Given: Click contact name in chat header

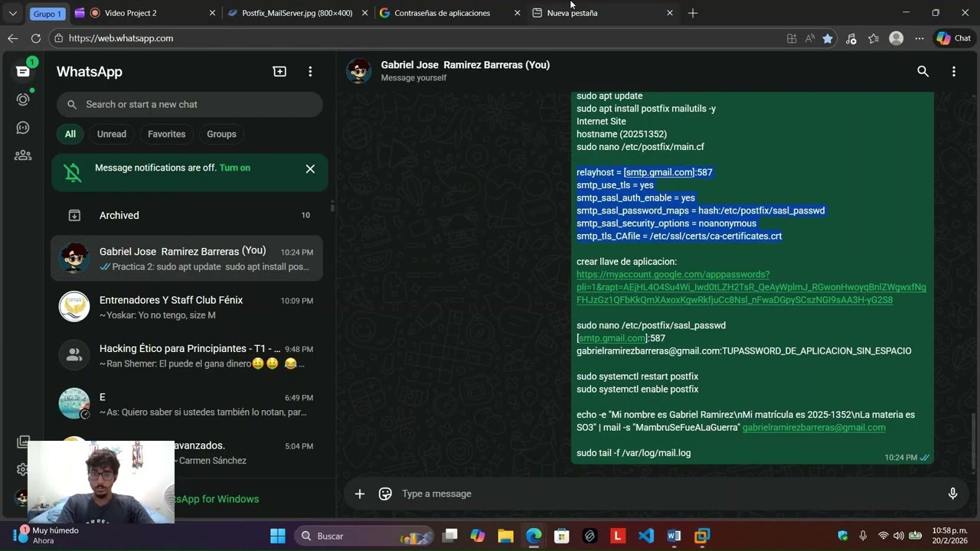Looking at the screenshot, I should pos(465,65).
